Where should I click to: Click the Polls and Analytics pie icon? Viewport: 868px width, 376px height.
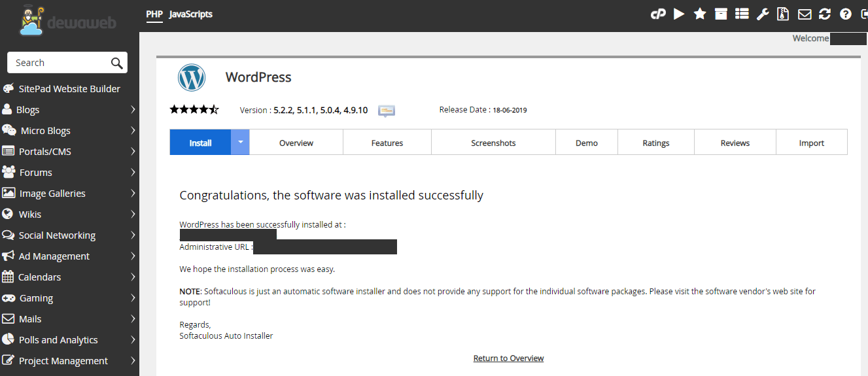pos(7,339)
